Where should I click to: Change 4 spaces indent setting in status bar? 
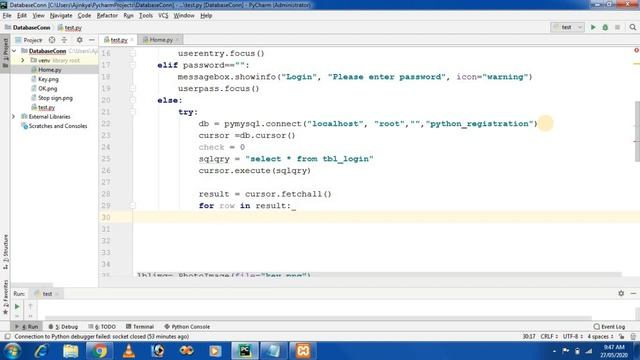pyautogui.click(x=600, y=336)
